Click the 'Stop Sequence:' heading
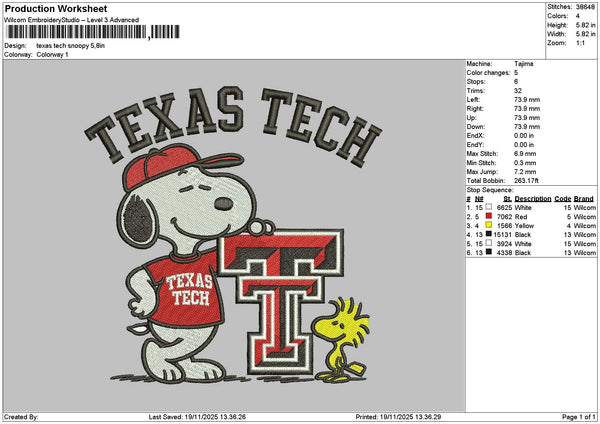The height and width of the screenshot is (424, 600). [490, 190]
